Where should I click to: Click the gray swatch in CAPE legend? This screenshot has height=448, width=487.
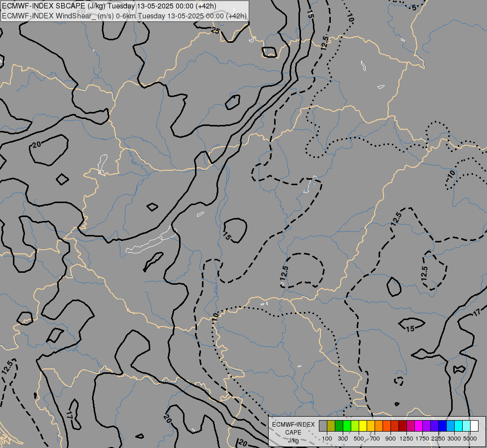(x=323, y=426)
